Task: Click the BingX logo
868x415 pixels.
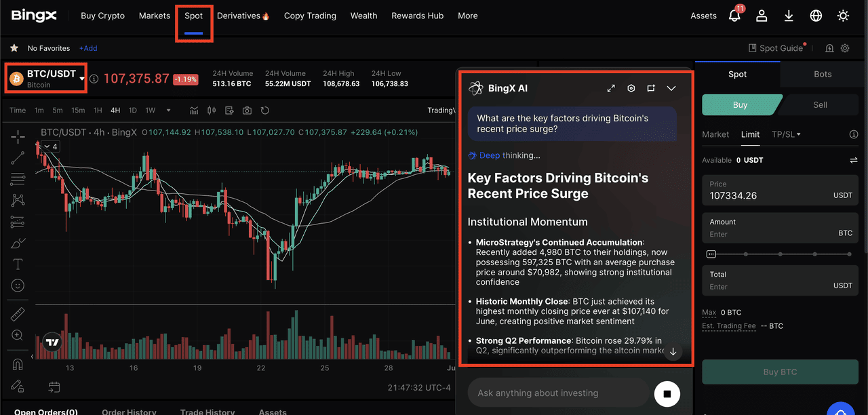Action: [34, 16]
